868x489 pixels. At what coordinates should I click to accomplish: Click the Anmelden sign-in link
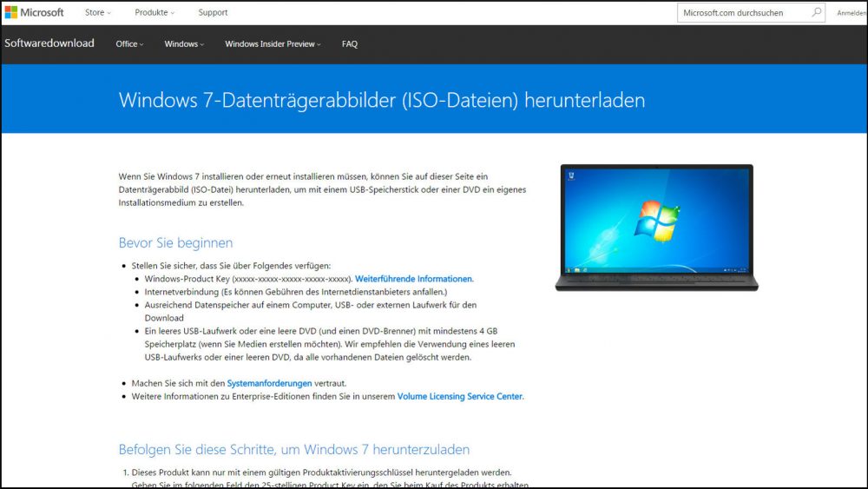(852, 13)
